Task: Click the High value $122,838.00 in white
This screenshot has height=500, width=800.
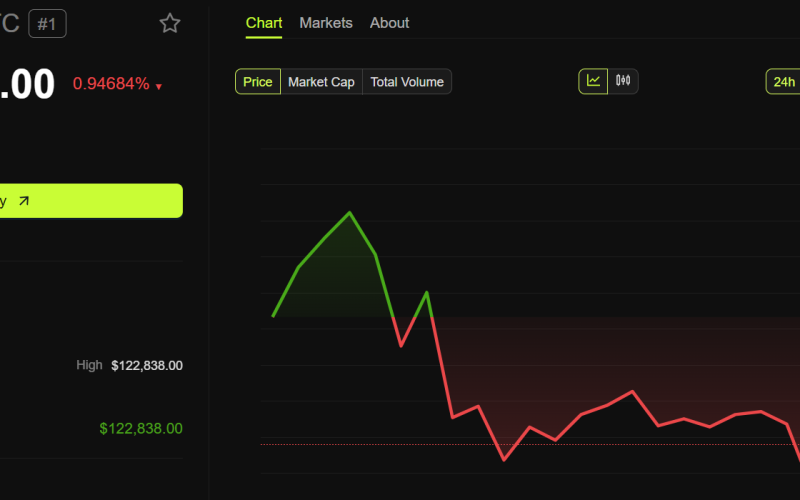Action: [x=146, y=365]
